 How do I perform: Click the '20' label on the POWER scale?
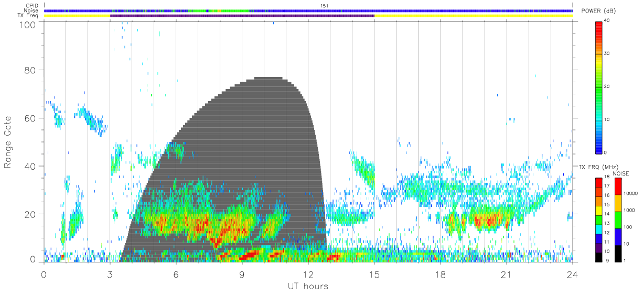tap(607, 86)
